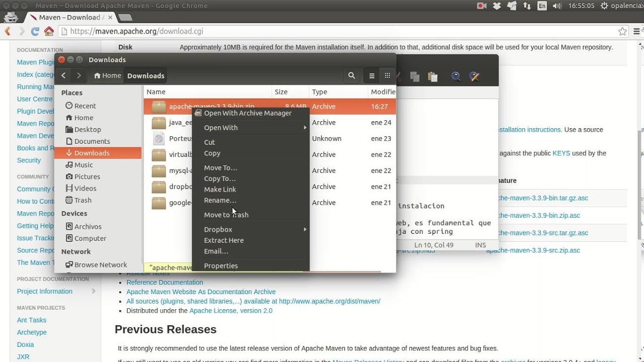Open the Dropbox indicator in top panel
The image size is (644, 362).
coord(497,6)
